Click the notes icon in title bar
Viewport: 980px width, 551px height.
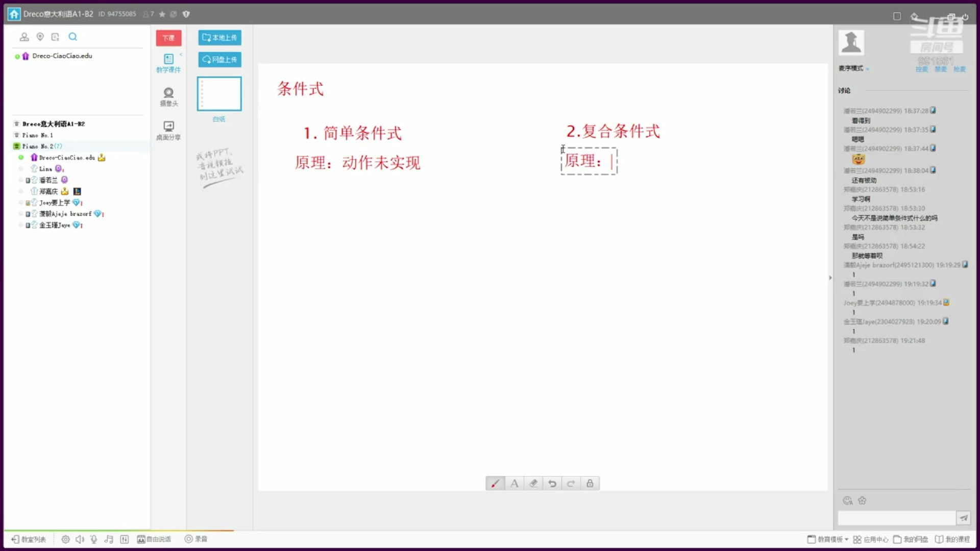click(x=173, y=14)
